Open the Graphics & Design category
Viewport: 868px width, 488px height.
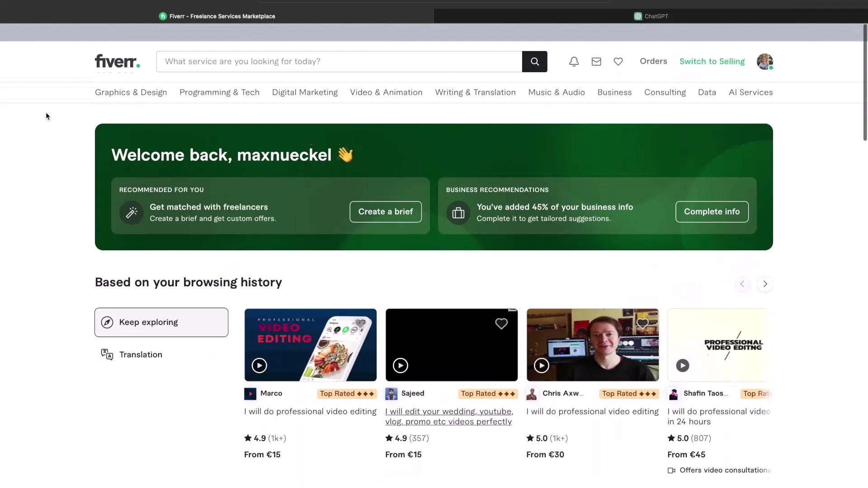pos(131,93)
